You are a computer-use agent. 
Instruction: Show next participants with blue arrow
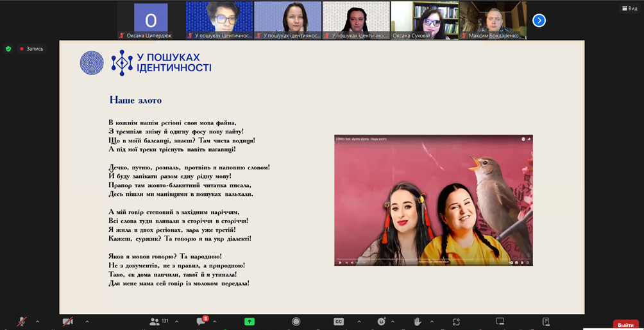point(539,21)
